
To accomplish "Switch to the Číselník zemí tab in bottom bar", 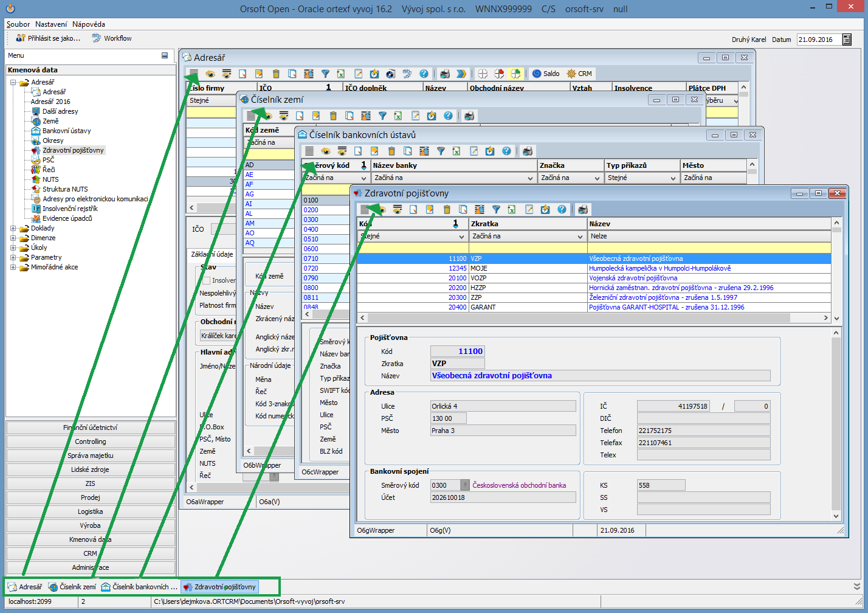I will pyautogui.click(x=72, y=587).
